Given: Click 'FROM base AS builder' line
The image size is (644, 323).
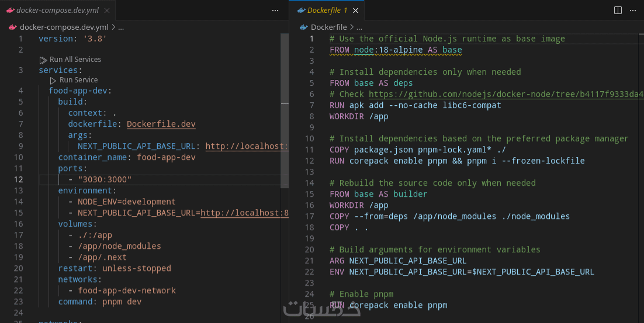Looking at the screenshot, I should point(378,194).
